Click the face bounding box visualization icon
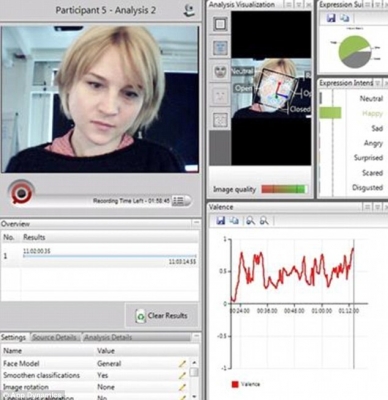 (x=220, y=24)
